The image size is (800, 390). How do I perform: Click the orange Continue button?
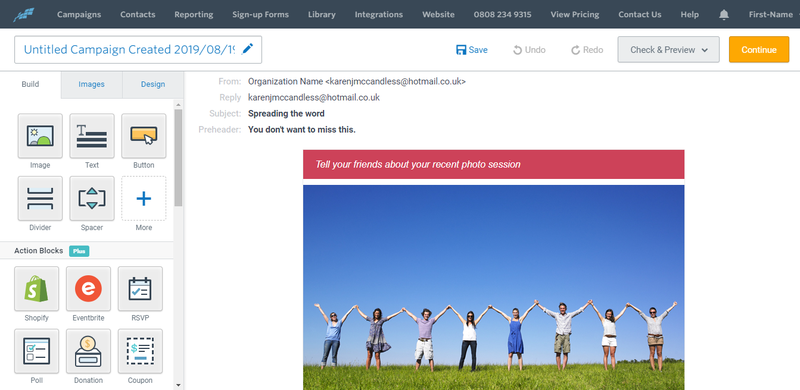click(x=759, y=50)
